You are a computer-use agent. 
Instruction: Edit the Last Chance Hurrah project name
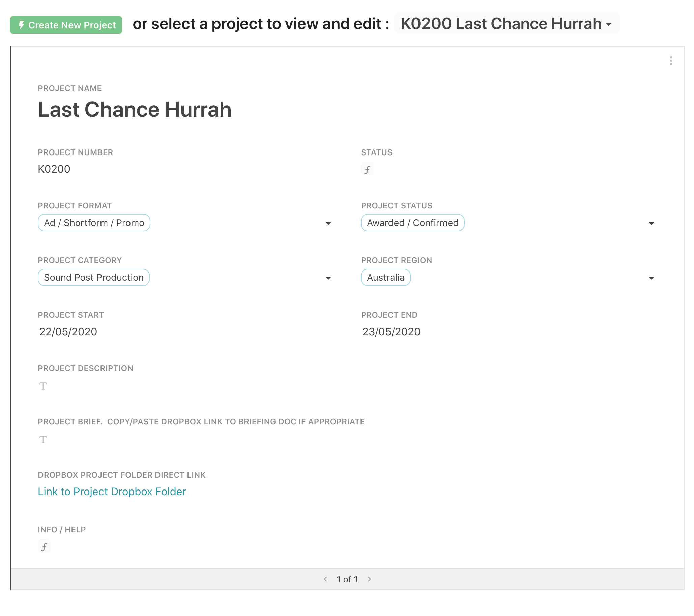point(135,109)
